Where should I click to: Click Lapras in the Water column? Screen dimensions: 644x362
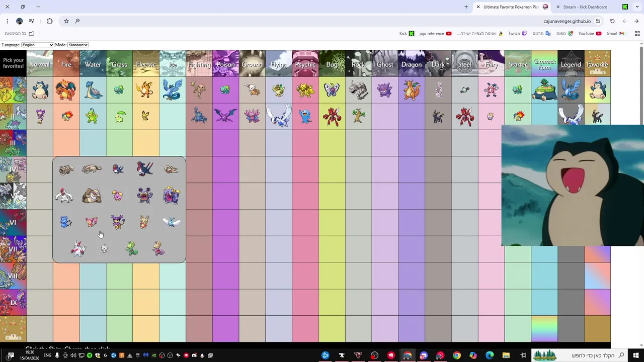point(93,90)
